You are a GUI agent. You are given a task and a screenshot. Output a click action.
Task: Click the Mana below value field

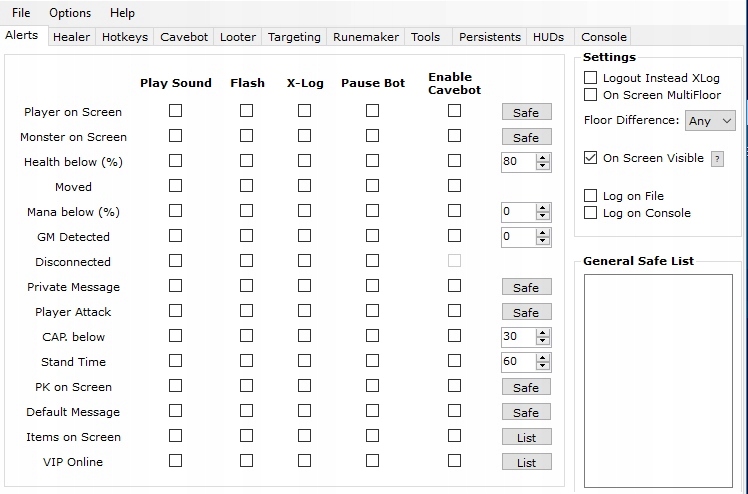click(x=518, y=212)
